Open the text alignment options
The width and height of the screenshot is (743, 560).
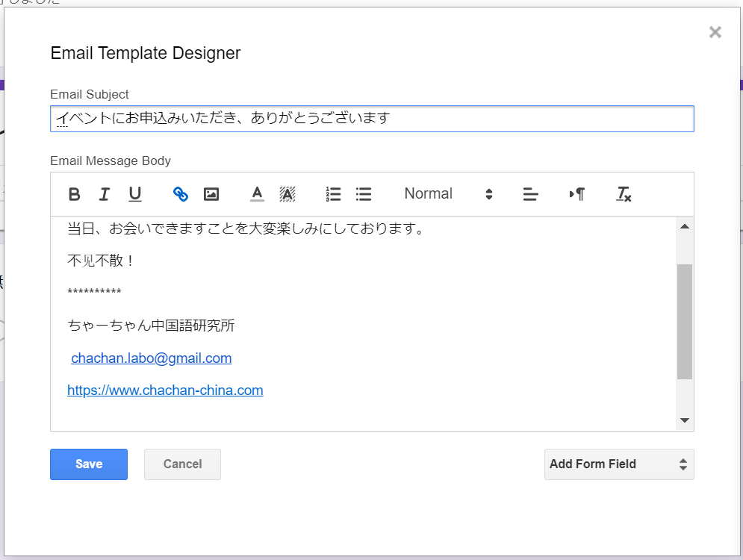(530, 194)
